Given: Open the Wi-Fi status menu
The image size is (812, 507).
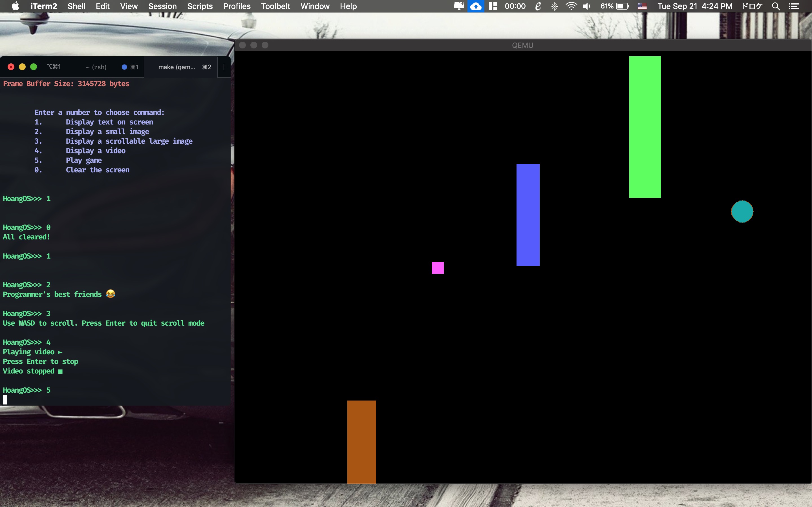Looking at the screenshot, I should coord(571,6).
